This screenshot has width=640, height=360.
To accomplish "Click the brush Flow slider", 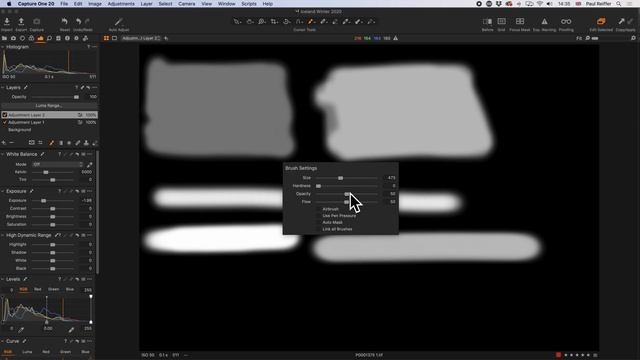I will pos(347,202).
